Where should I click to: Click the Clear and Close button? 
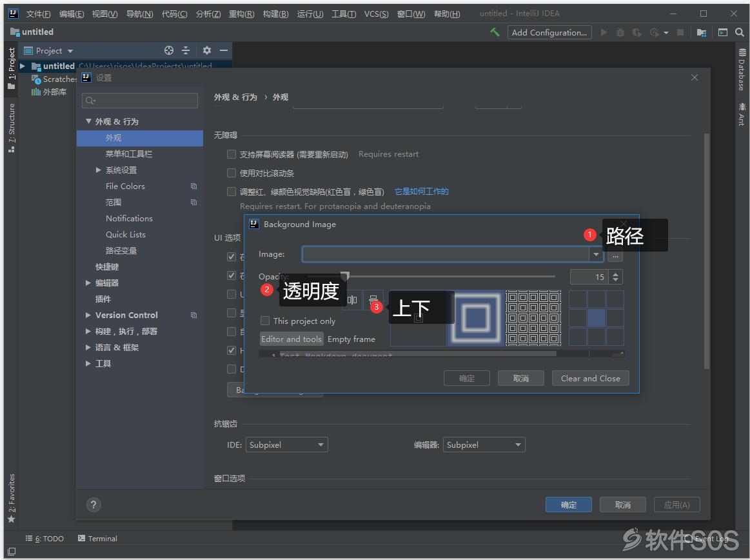(x=590, y=378)
